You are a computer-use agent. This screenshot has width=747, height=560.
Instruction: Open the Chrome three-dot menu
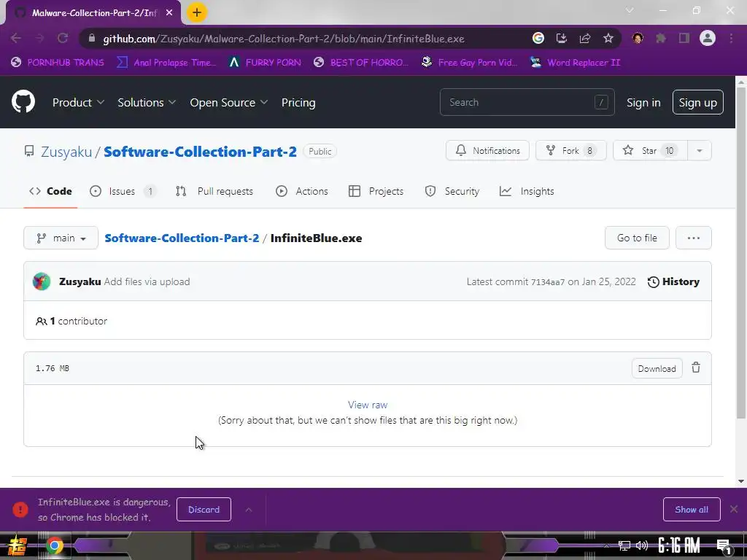731,38
